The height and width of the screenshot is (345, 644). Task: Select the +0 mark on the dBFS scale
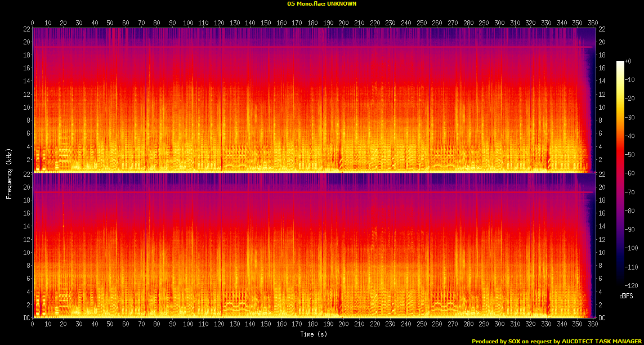[628, 61]
